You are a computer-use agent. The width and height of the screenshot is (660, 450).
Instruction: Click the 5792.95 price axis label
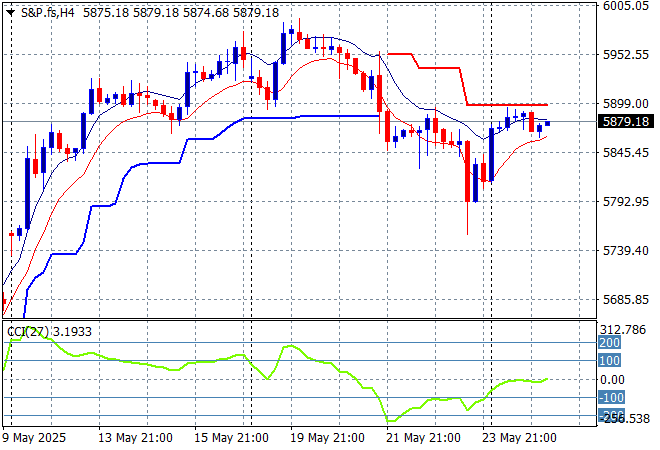point(628,201)
